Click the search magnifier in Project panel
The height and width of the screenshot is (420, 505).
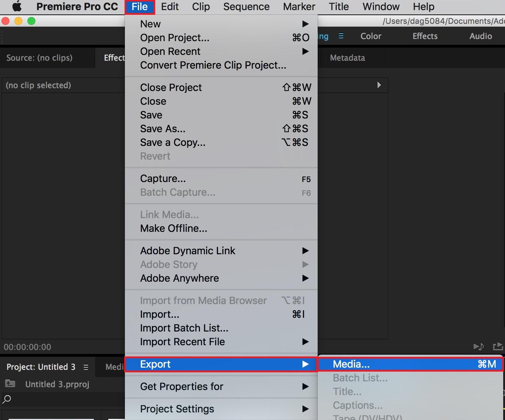(7, 399)
